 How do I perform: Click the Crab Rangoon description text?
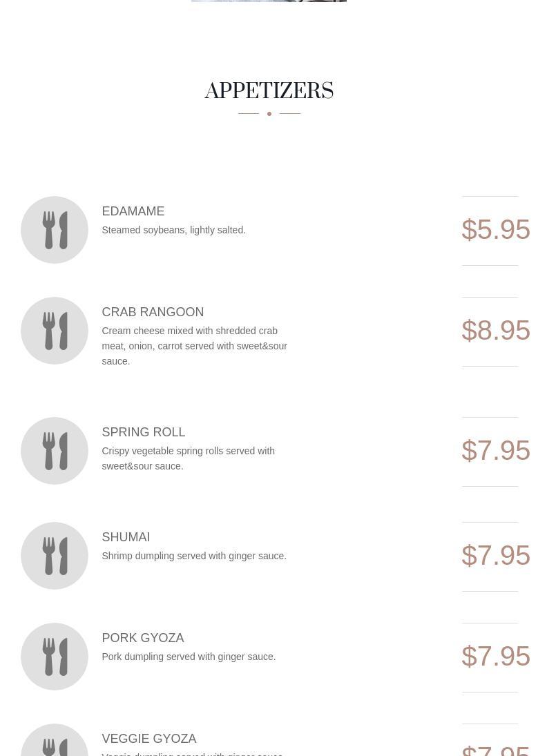(195, 346)
